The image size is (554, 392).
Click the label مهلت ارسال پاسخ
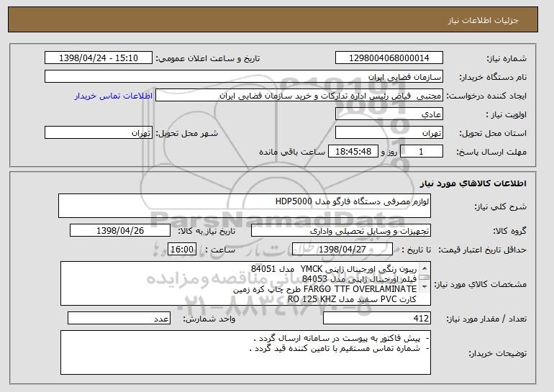click(491, 152)
